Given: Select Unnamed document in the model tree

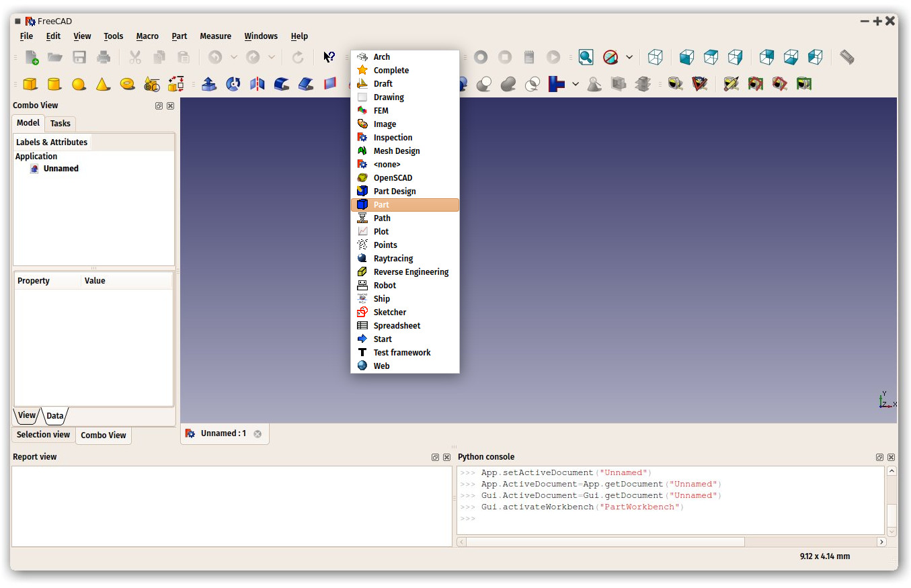Looking at the screenshot, I should point(61,169).
